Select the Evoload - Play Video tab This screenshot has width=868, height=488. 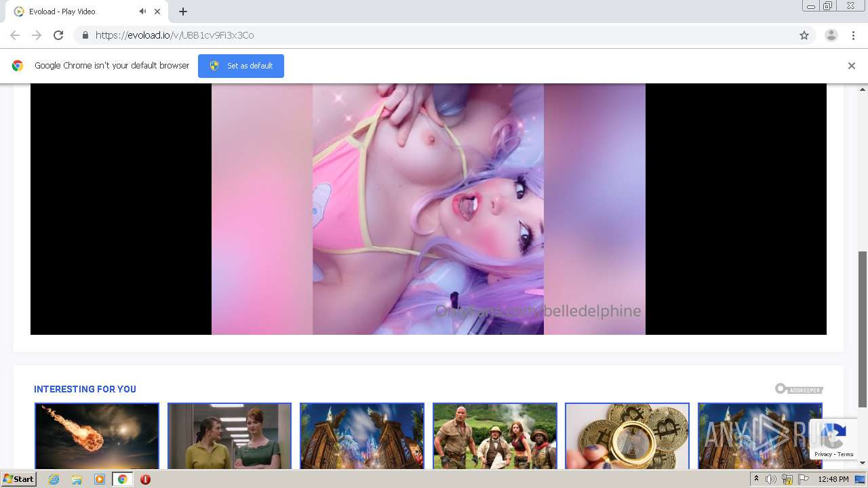pyautogui.click(x=85, y=12)
